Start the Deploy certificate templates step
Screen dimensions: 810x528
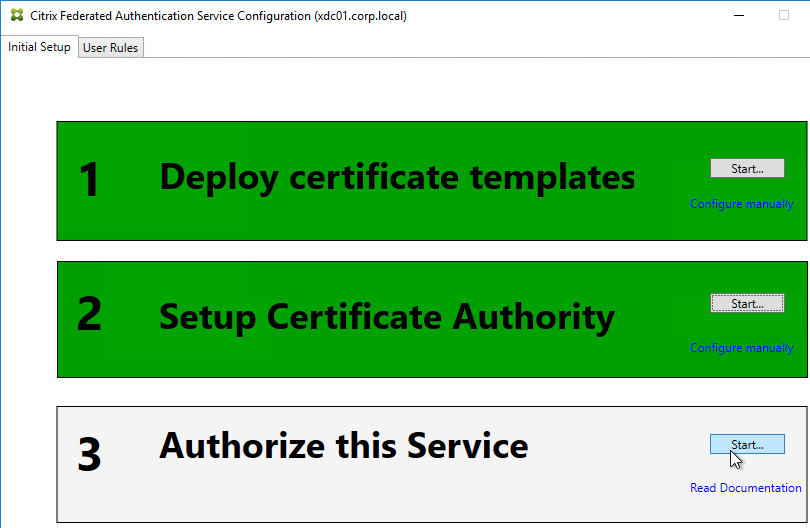point(747,168)
